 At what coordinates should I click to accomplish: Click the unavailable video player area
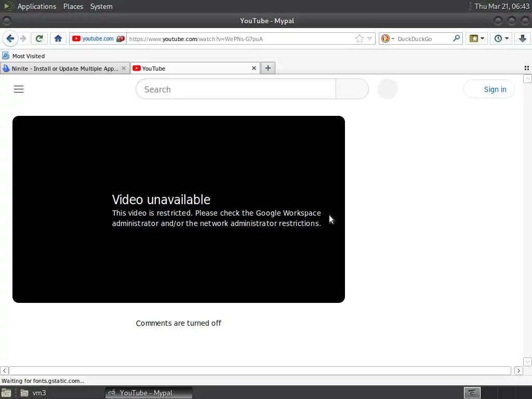pos(179,209)
